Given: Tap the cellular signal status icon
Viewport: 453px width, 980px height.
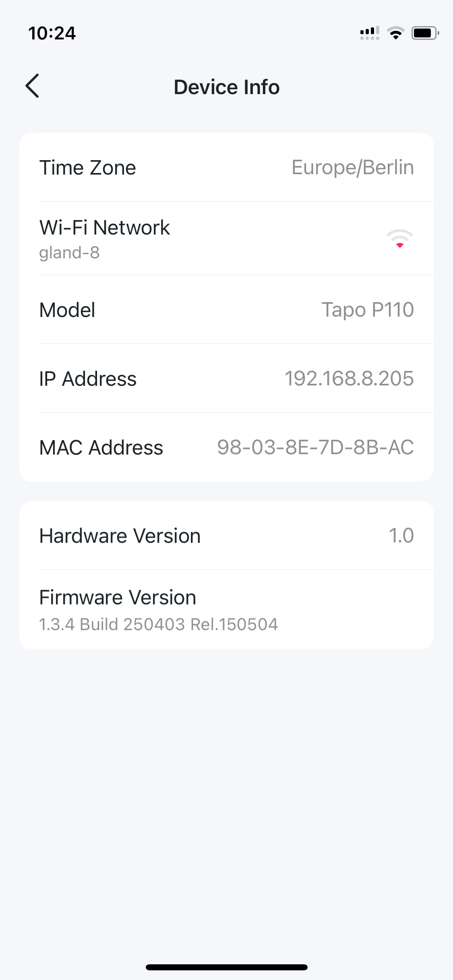Looking at the screenshot, I should point(369,33).
